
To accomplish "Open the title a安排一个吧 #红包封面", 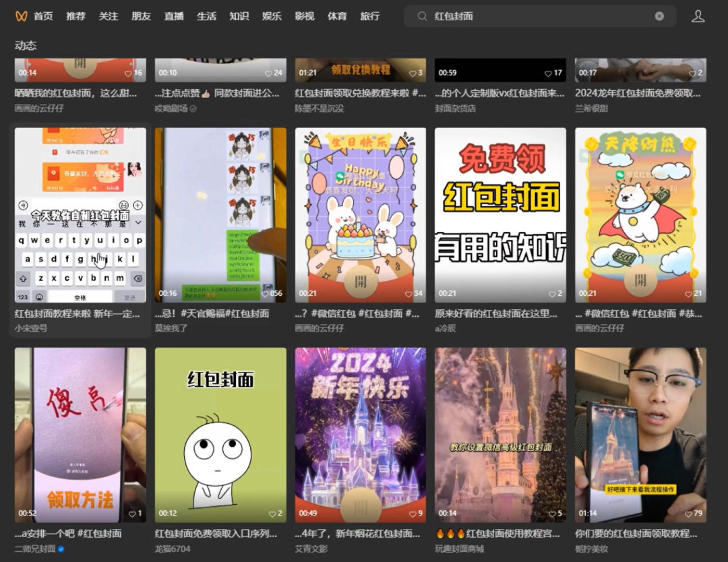I will [x=68, y=534].
